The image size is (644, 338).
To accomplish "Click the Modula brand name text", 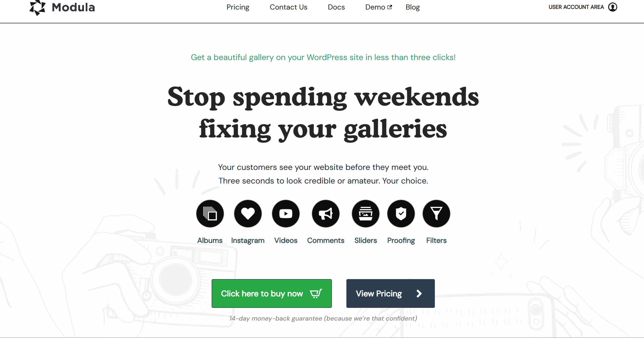I will coord(73,7).
